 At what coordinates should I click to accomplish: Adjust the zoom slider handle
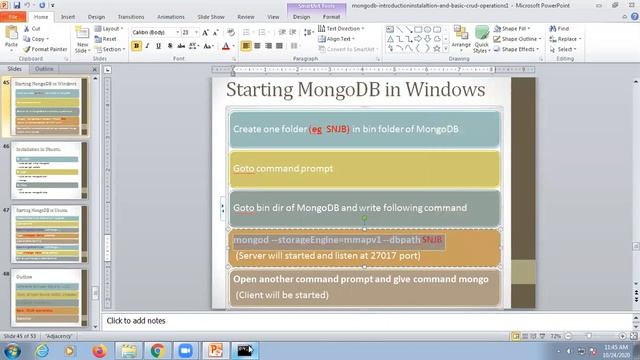pyautogui.click(x=589, y=336)
